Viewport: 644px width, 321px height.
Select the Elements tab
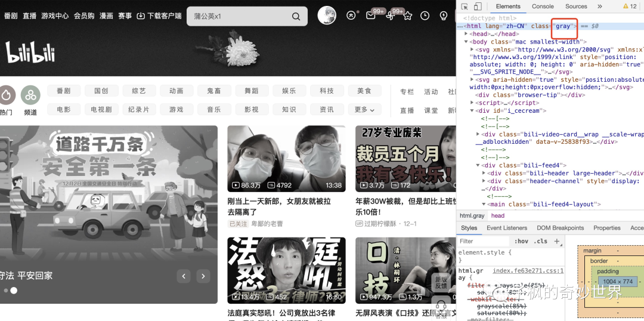(508, 6)
